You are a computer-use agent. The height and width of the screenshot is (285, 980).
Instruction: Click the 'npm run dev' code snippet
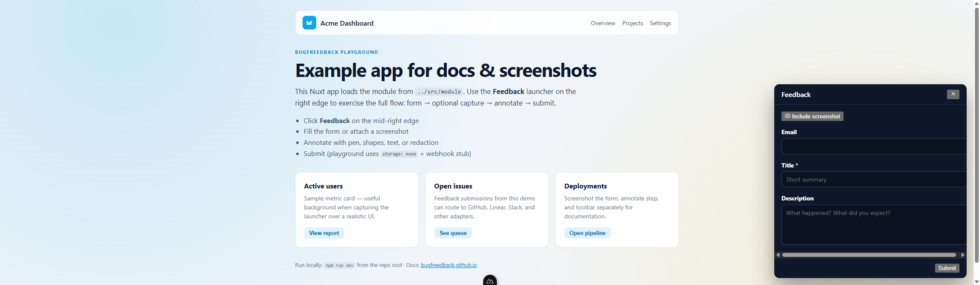(x=339, y=266)
